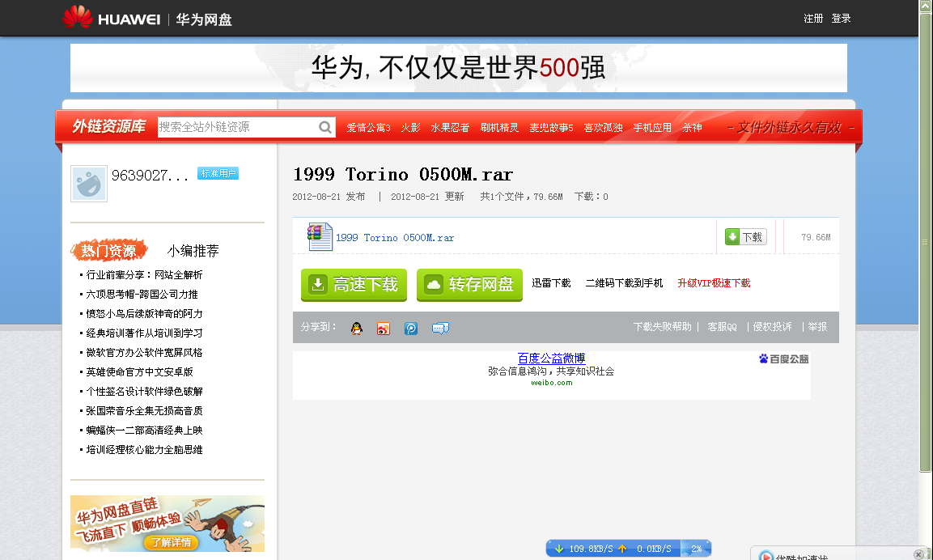Click 下载失败帮助 link
933x560 pixels.
tap(662, 327)
